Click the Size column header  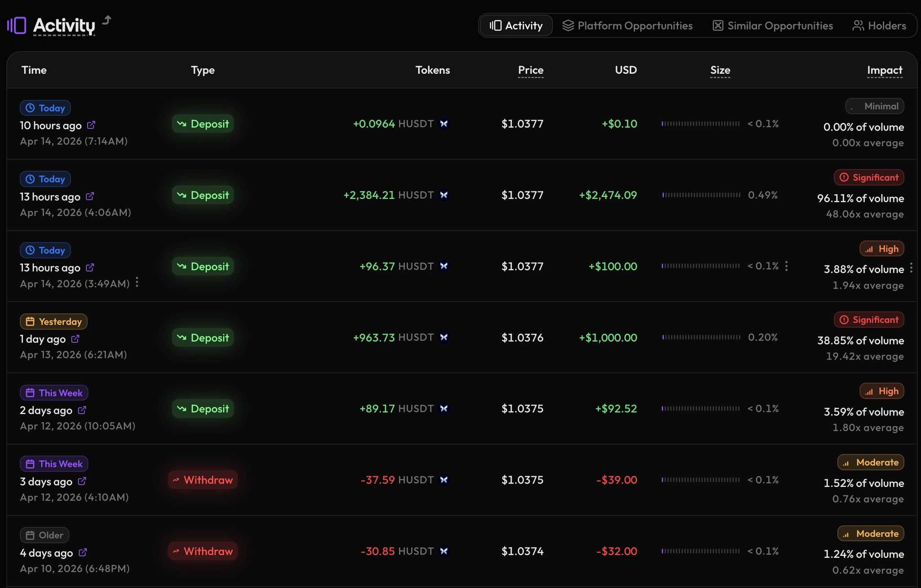coord(720,70)
